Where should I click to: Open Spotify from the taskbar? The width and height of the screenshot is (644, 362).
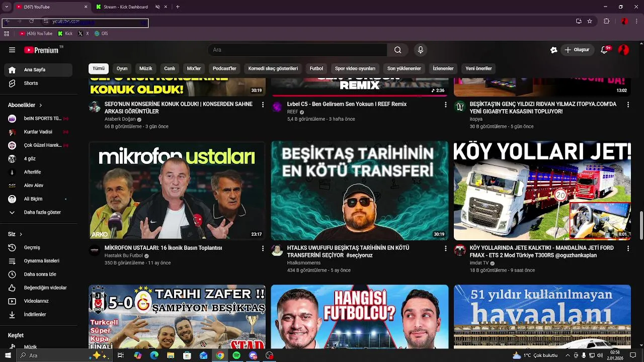pos(236,355)
